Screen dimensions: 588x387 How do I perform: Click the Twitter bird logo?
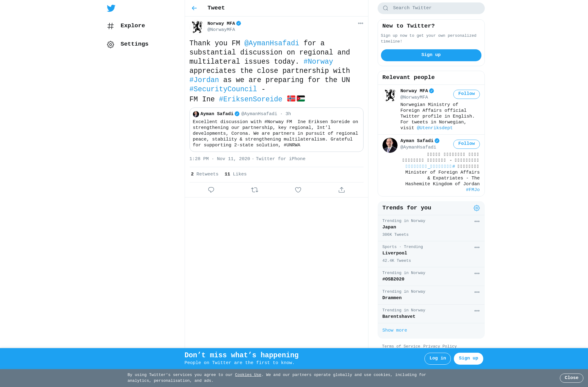click(111, 8)
